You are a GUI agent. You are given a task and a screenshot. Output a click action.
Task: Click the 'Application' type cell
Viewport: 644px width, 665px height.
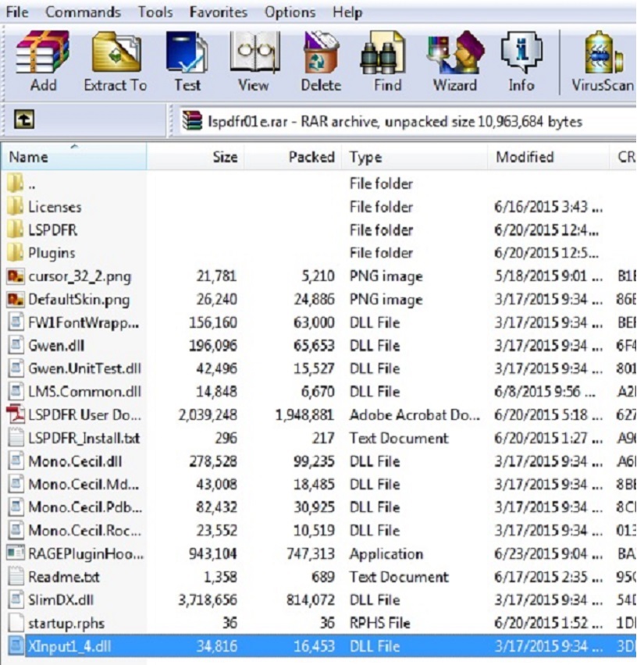[x=386, y=553]
